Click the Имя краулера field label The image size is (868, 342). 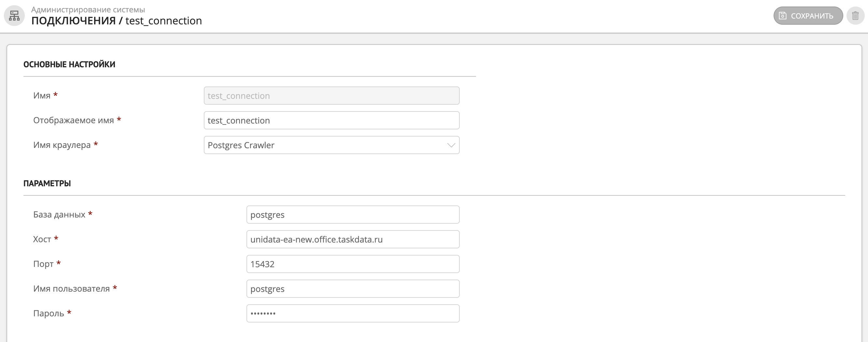tap(62, 145)
